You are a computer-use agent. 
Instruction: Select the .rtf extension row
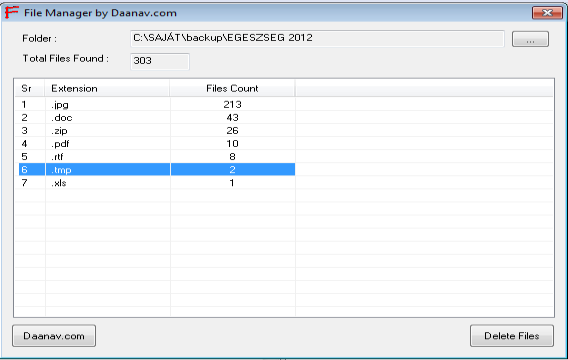coord(157,156)
